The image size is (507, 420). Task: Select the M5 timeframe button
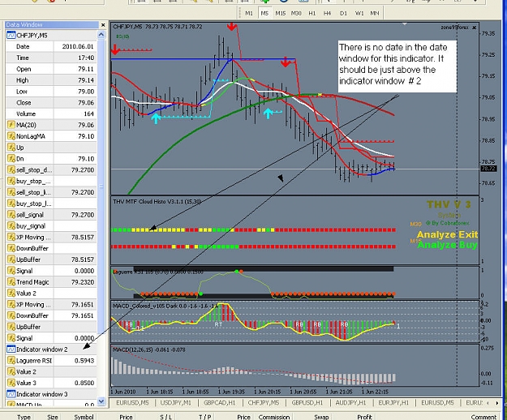(264, 13)
